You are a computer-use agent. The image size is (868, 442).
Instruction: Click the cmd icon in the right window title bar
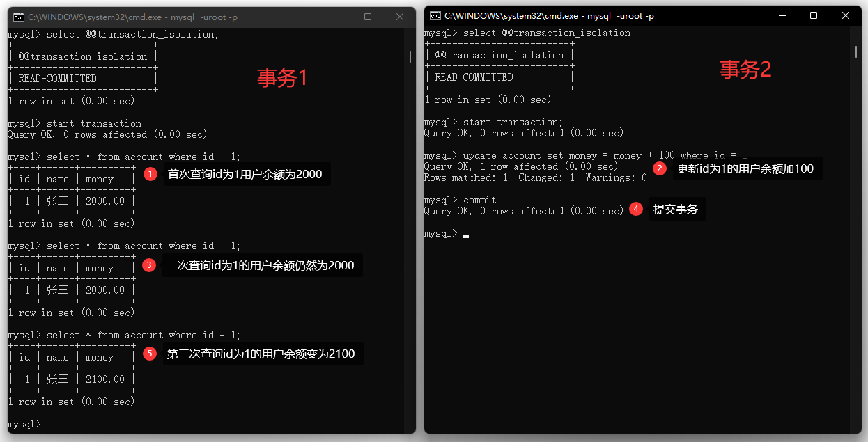click(435, 15)
